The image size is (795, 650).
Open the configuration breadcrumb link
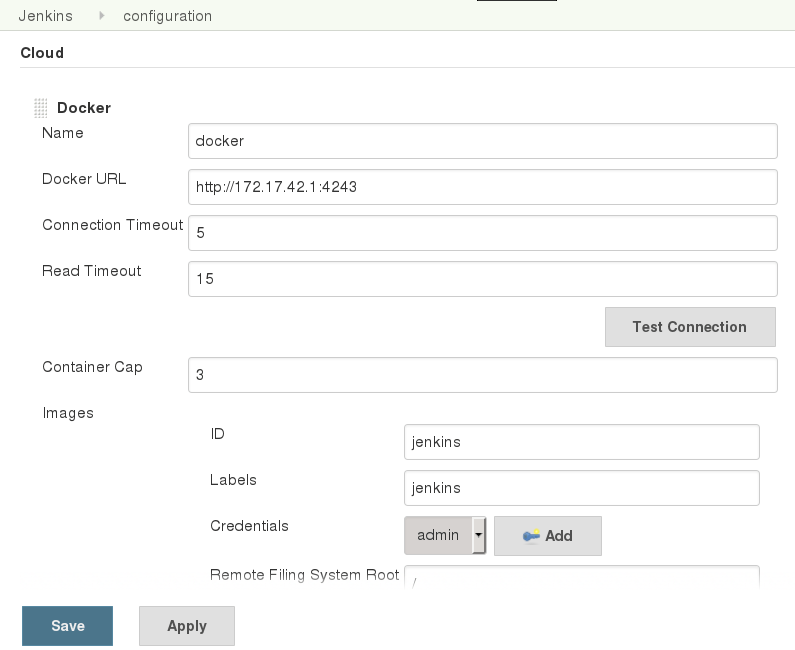pyautogui.click(x=167, y=16)
